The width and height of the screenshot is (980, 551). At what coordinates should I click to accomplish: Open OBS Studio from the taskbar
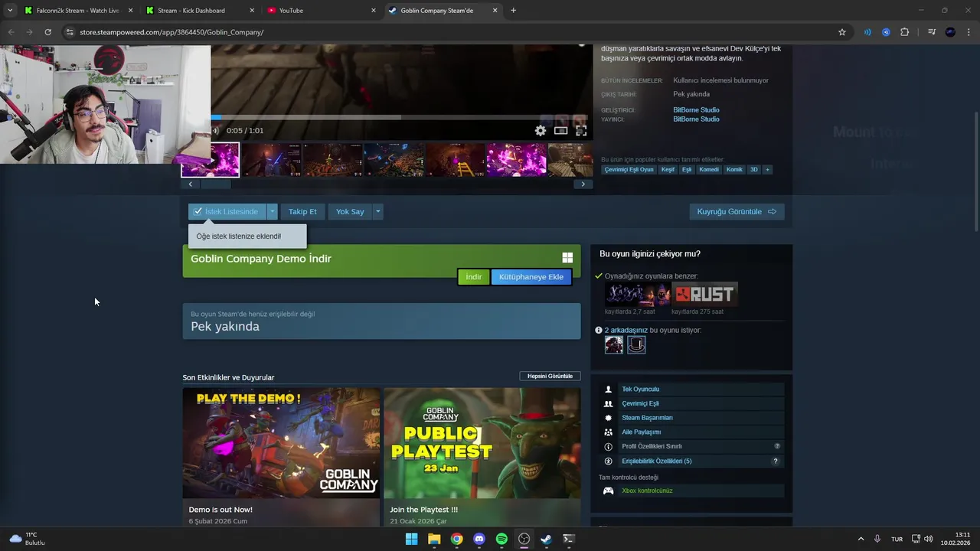click(x=524, y=539)
